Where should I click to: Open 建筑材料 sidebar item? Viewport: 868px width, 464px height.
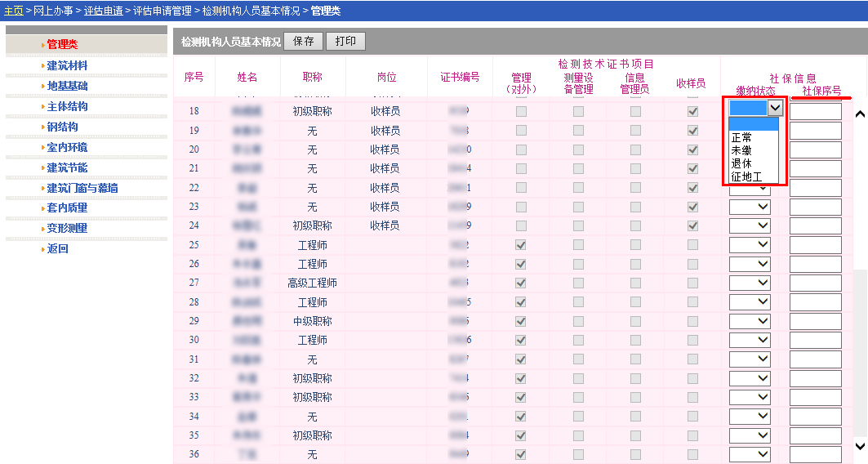tap(67, 65)
